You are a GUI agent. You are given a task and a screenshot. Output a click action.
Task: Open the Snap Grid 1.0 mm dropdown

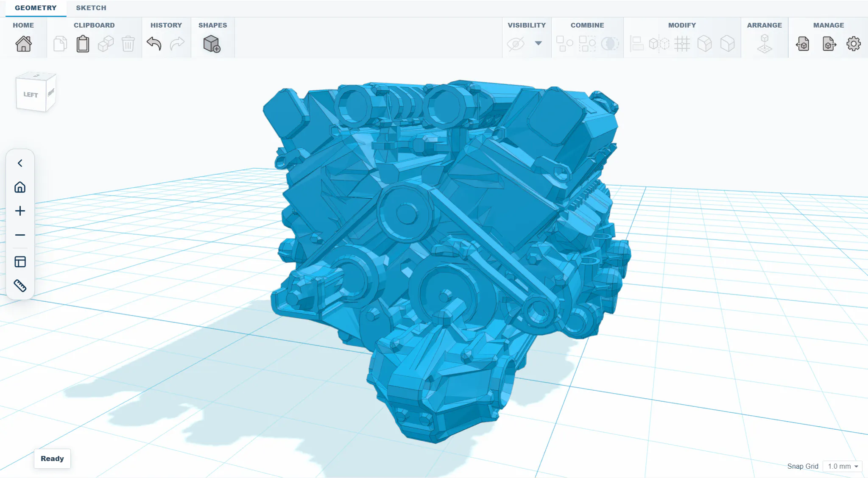click(x=843, y=466)
